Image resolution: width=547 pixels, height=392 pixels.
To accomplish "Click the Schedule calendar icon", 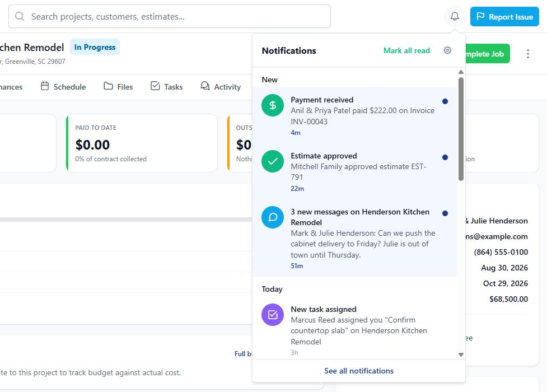I will [x=45, y=86].
